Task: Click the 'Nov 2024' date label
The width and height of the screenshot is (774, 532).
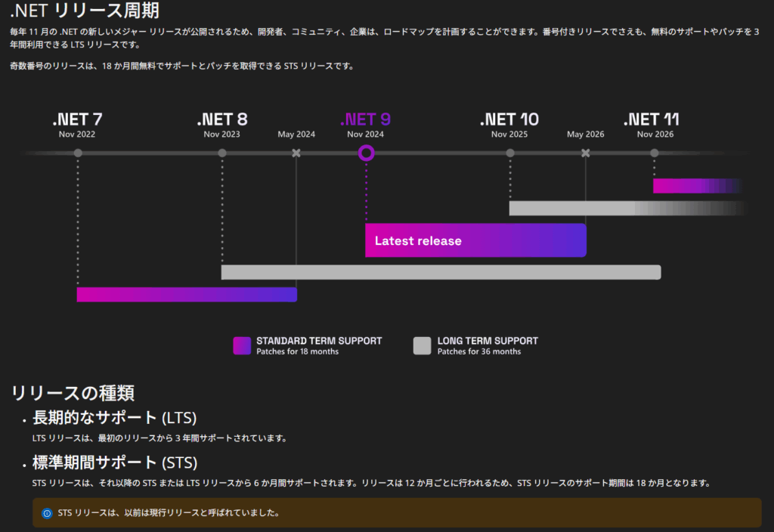Action: coord(365,135)
